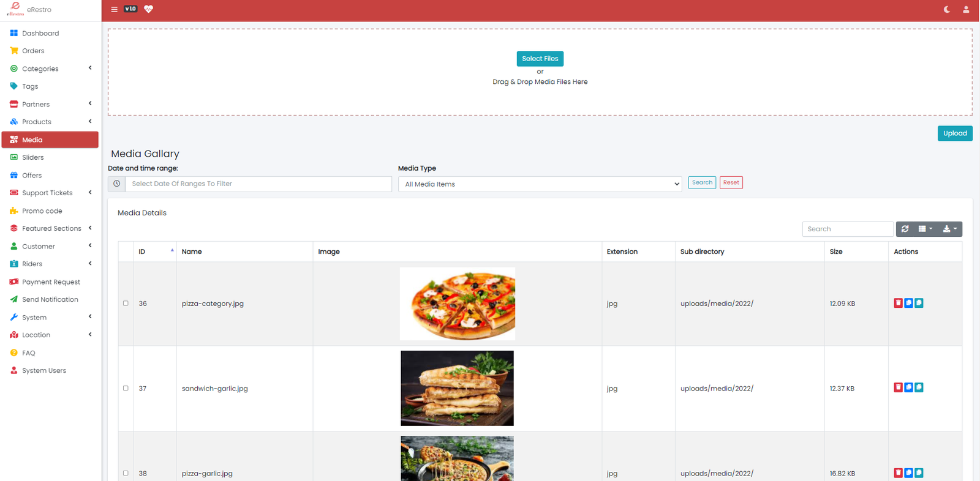This screenshot has height=481, width=980.
Task: Click the v1.0 version badge
Action: coord(130,9)
